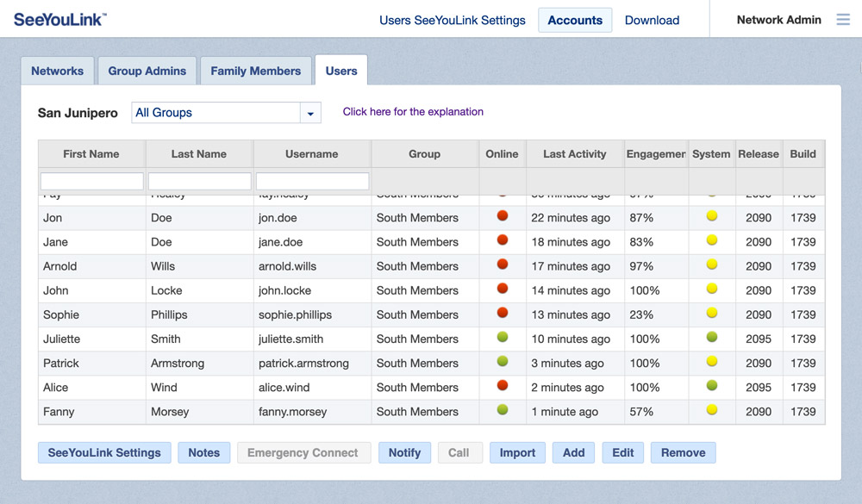Sort by the Release column header
862x504 pixels.
[759, 154]
